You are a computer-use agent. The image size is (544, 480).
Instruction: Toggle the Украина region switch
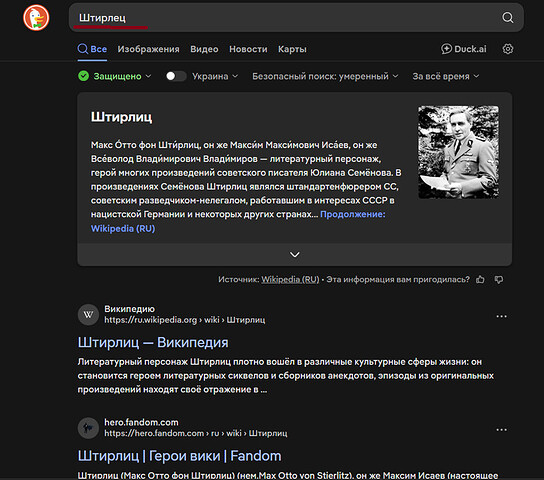click(x=176, y=76)
